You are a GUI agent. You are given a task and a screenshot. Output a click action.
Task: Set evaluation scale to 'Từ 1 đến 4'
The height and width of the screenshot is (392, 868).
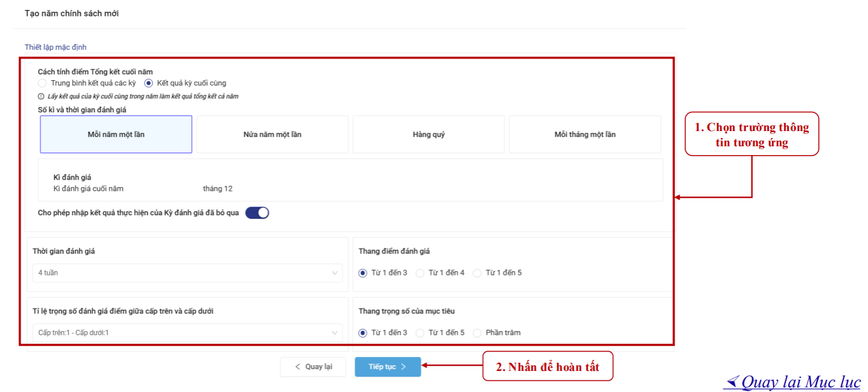pyautogui.click(x=420, y=273)
